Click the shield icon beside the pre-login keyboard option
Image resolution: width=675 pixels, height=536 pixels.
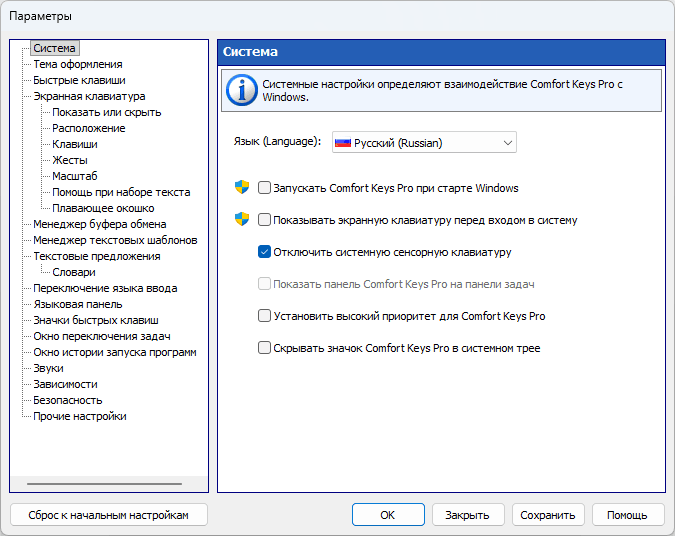pos(242,219)
